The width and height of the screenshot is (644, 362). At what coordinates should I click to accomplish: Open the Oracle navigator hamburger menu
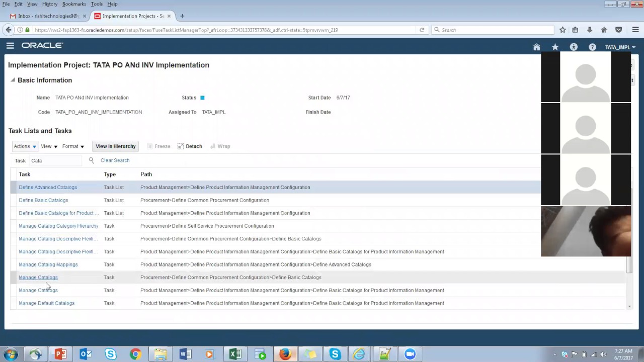(x=10, y=46)
